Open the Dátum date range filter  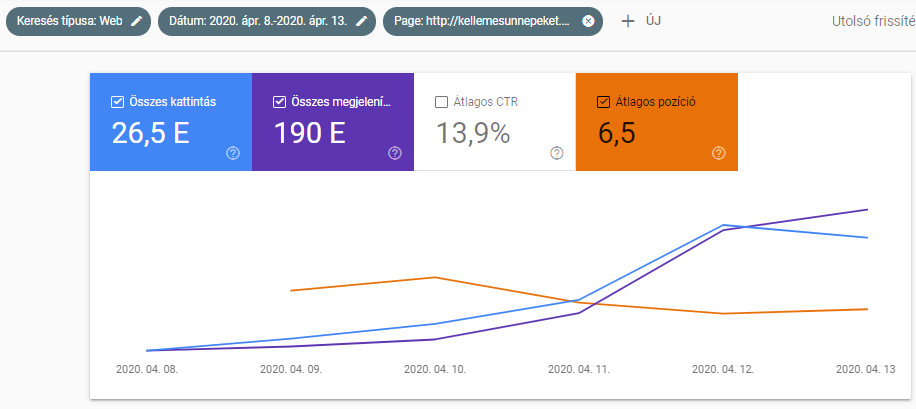coord(255,21)
